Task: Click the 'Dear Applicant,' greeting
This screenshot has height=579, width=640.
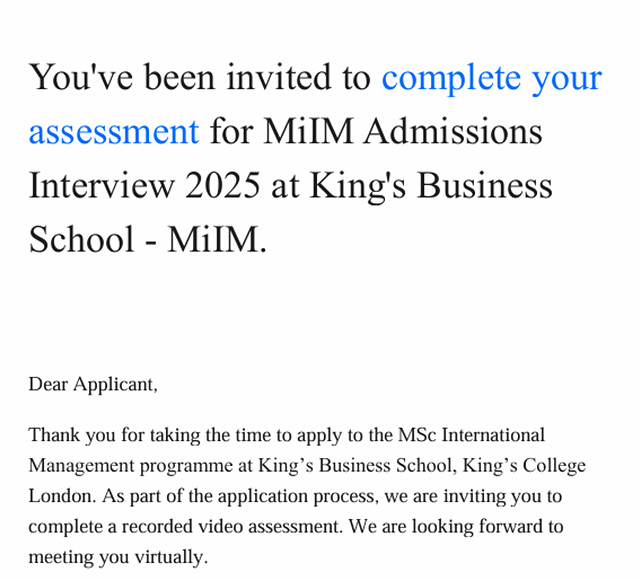Action: pyautogui.click(x=93, y=385)
